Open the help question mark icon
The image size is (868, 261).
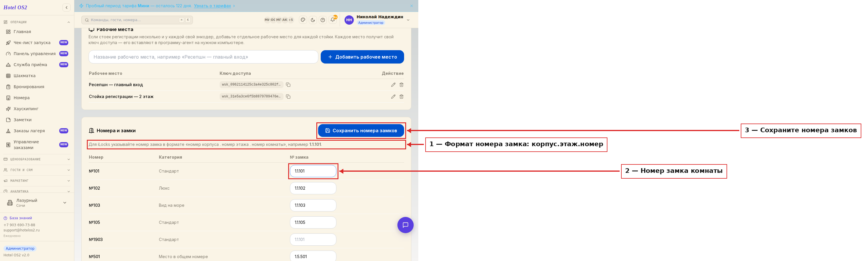(323, 20)
